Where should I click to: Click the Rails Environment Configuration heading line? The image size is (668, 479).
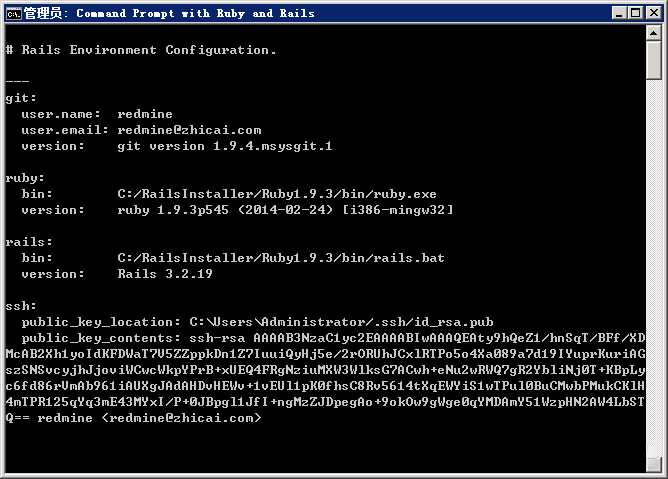point(141,50)
